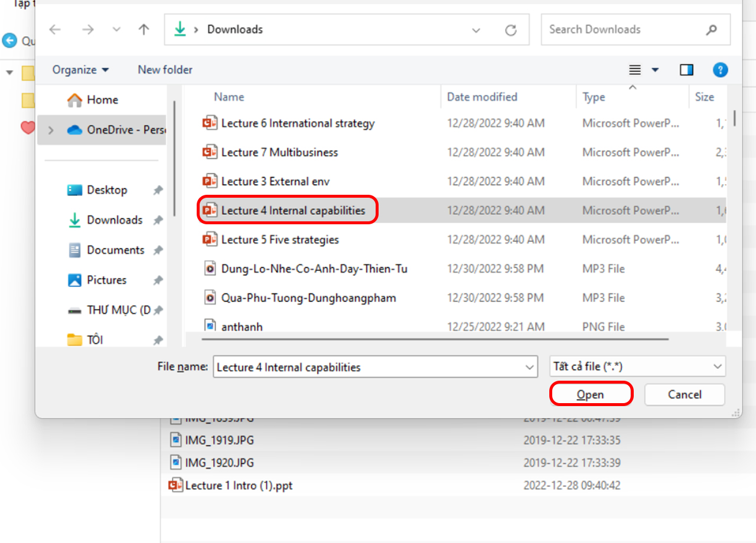The width and height of the screenshot is (756, 543).
Task: Select Lecture 7 Multibusiness file
Action: 279,152
